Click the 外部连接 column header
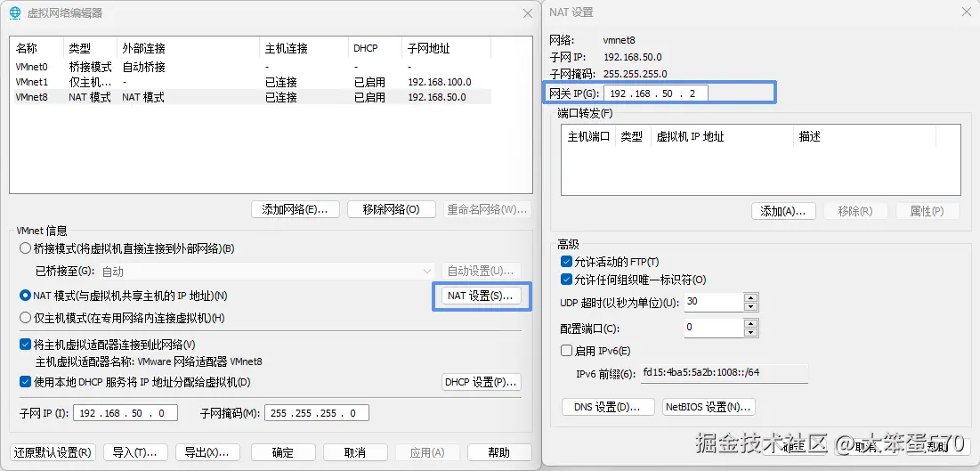Viewport: 980px width, 471px height. [188, 48]
